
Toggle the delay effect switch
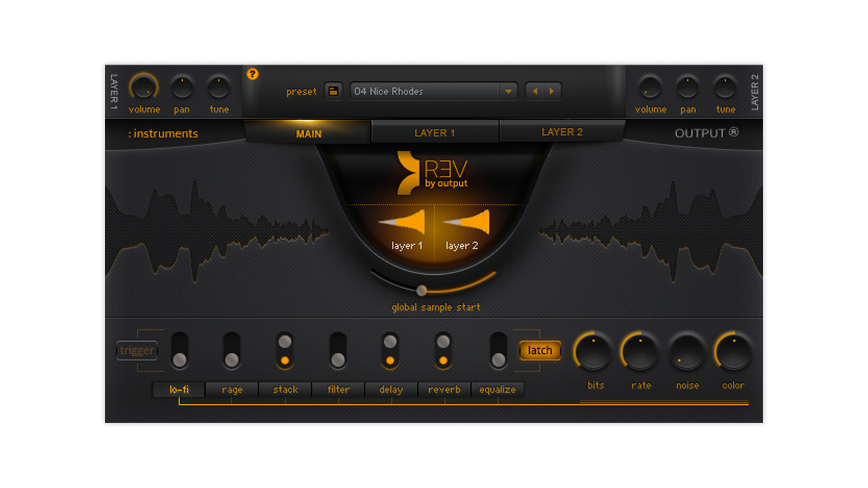(390, 351)
